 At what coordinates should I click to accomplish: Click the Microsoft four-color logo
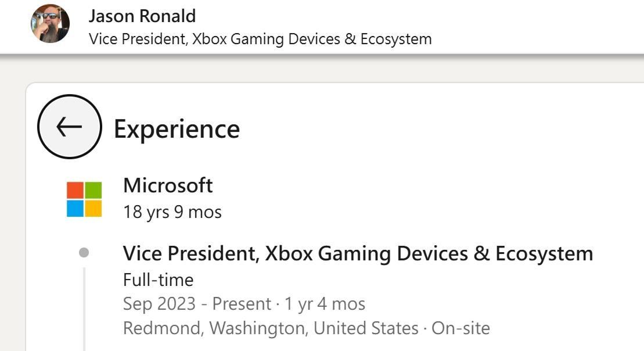pos(84,199)
